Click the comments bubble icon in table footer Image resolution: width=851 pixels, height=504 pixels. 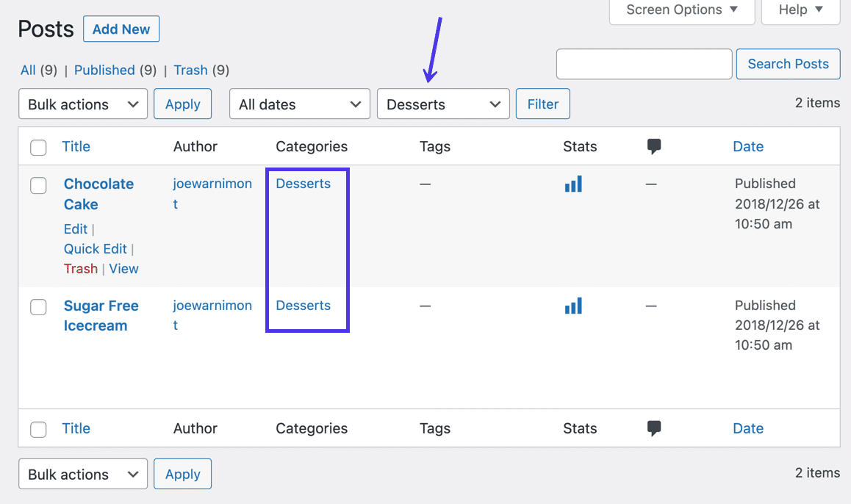tap(654, 429)
